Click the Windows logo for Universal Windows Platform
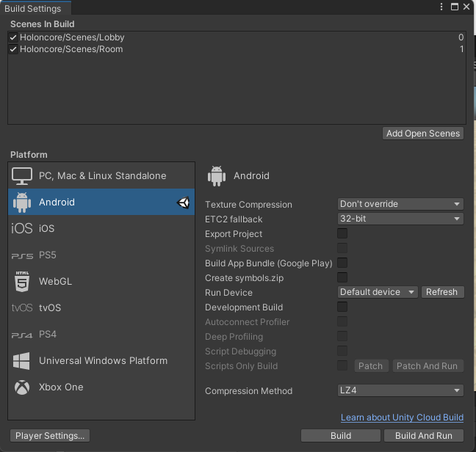Image resolution: width=476 pixels, height=452 pixels. coord(21,361)
